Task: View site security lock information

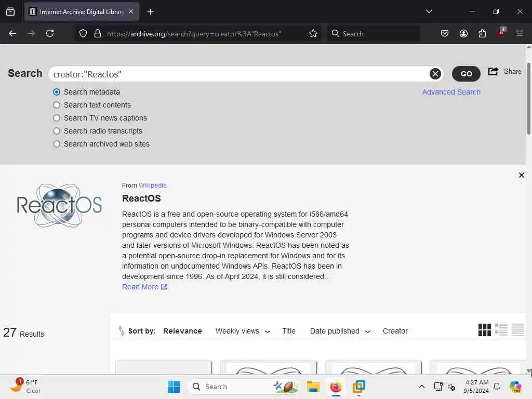Action: click(x=98, y=33)
